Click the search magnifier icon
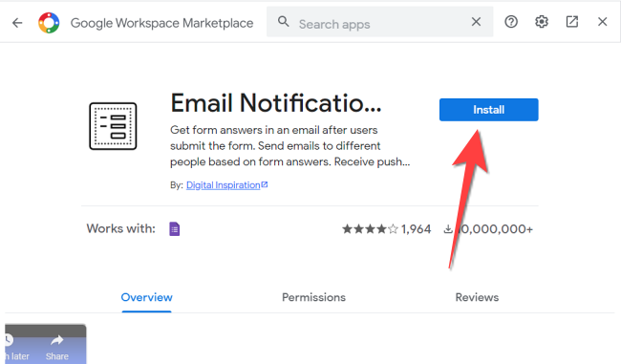This screenshot has height=364, width=621. click(x=283, y=21)
